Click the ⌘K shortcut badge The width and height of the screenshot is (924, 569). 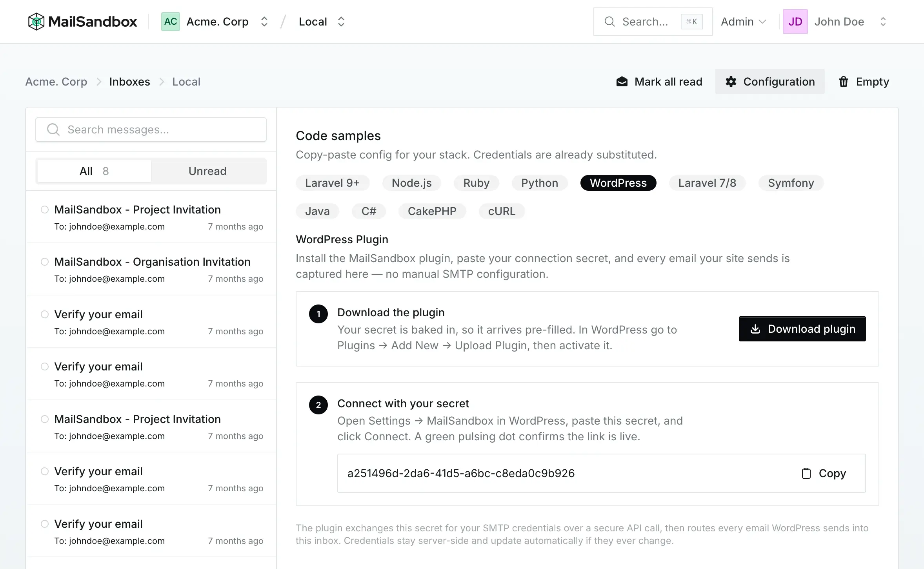tap(691, 22)
